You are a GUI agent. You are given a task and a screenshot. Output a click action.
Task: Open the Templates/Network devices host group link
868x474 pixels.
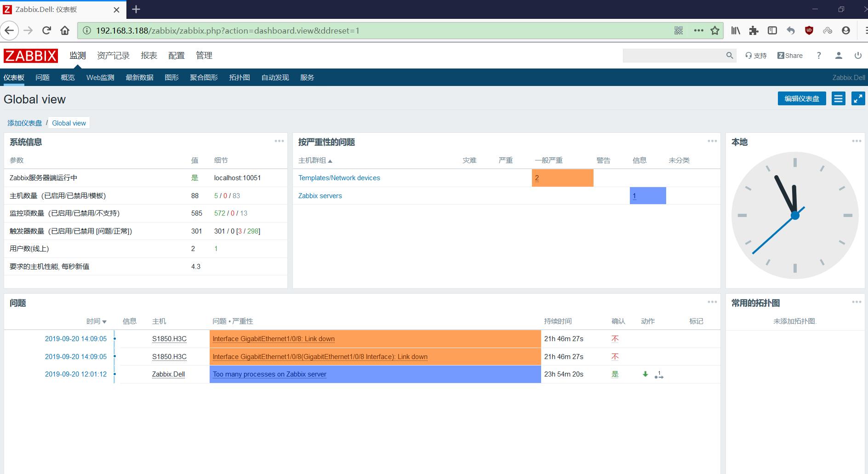click(339, 178)
